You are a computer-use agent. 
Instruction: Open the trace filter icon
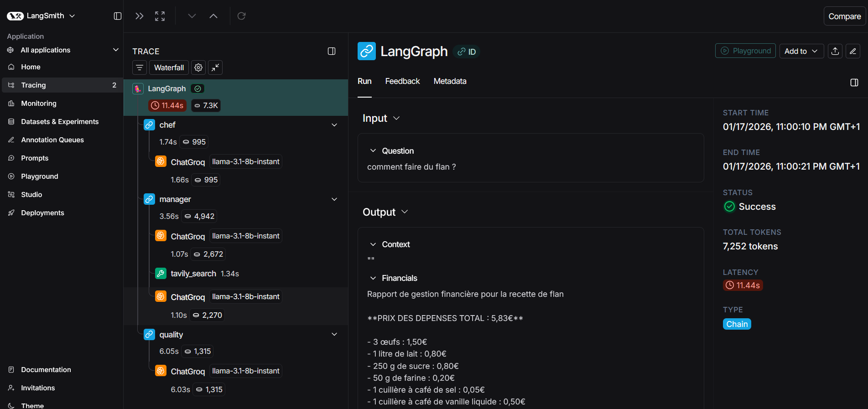coord(140,67)
